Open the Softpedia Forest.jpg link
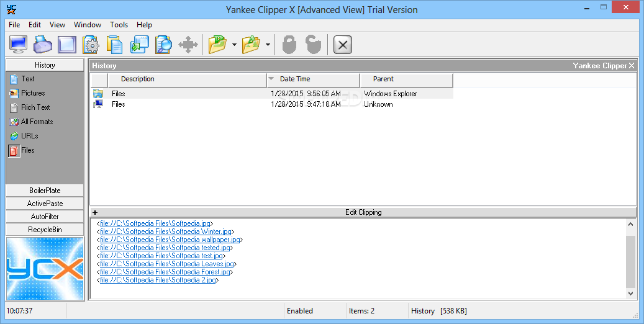 coord(165,272)
